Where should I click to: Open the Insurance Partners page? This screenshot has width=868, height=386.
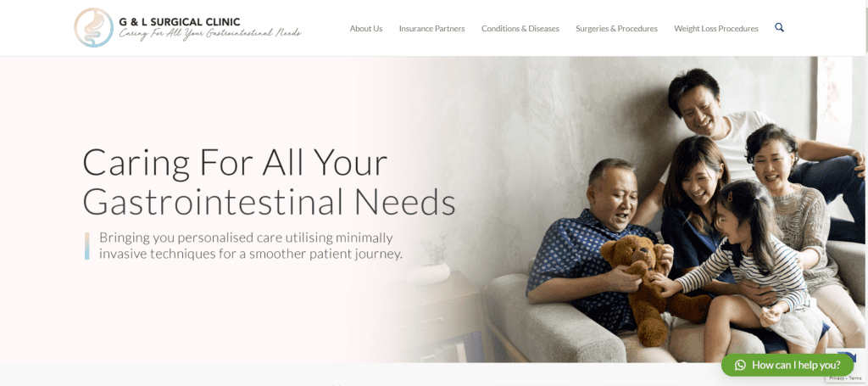(x=431, y=28)
